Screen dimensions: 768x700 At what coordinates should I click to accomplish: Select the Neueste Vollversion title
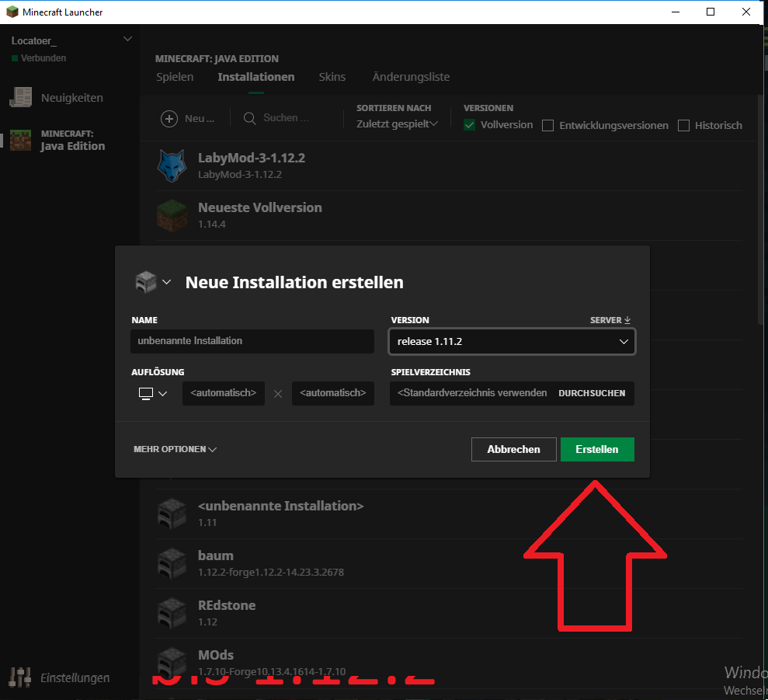coord(260,207)
